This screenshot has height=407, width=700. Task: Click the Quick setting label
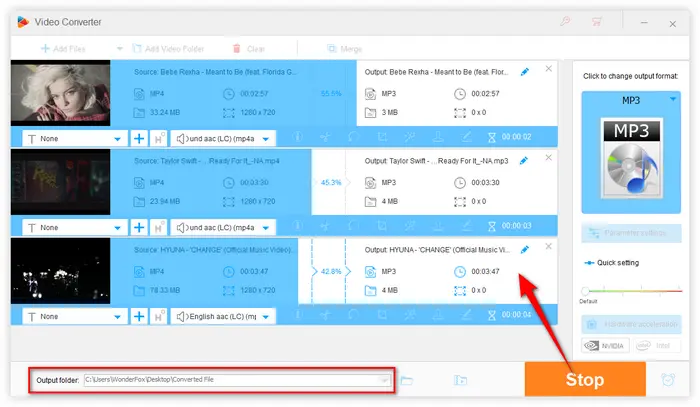618,263
